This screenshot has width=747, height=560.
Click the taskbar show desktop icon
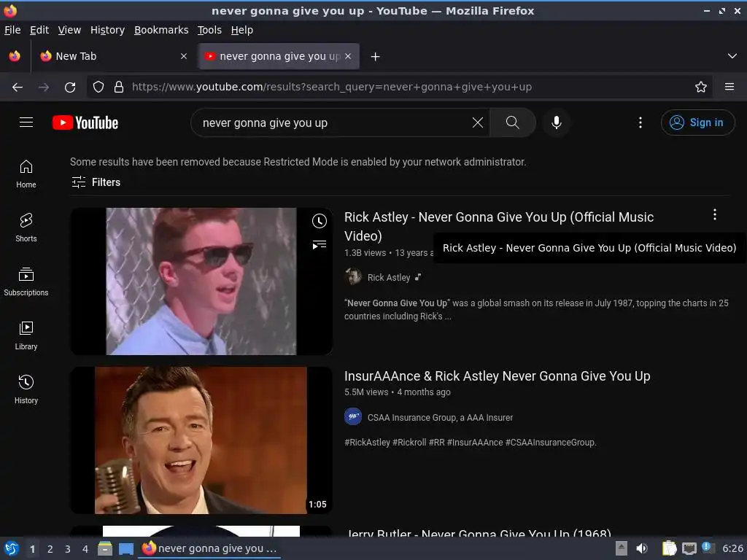tap(125, 548)
